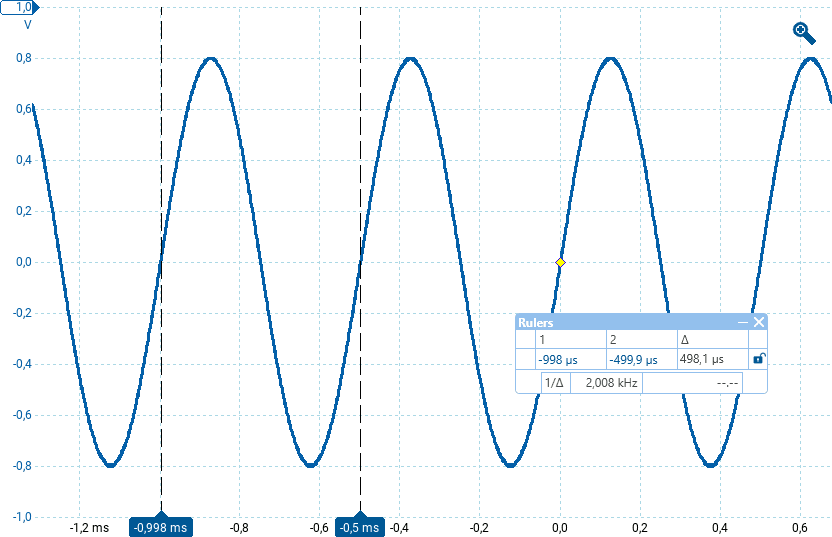Minimize the Rulers panel

point(743,322)
